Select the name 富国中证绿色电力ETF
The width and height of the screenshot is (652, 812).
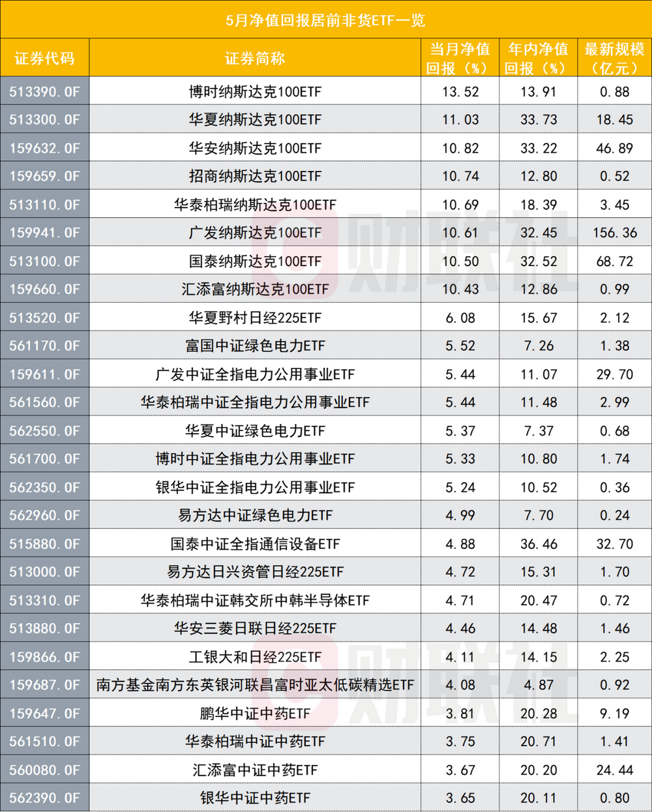tap(255, 346)
